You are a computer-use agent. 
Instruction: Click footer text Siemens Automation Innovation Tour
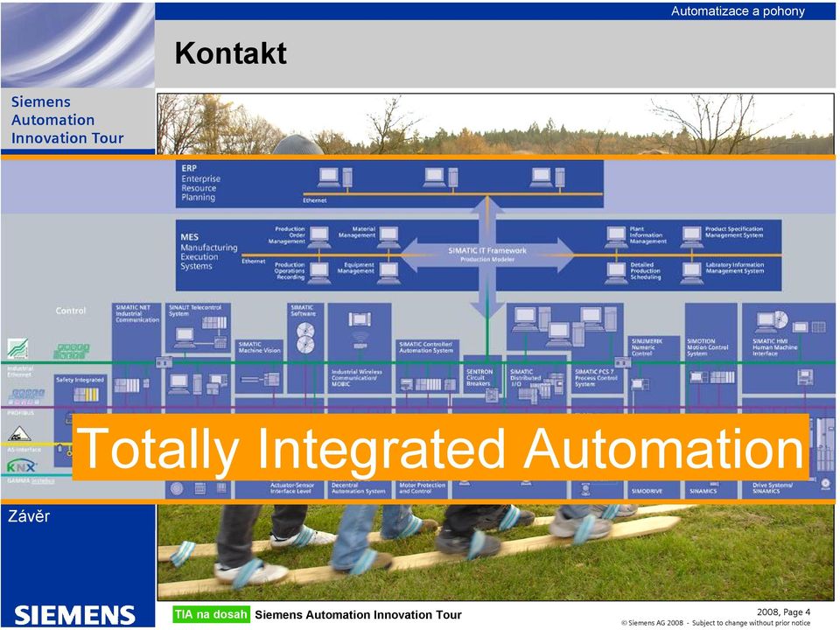click(x=358, y=615)
